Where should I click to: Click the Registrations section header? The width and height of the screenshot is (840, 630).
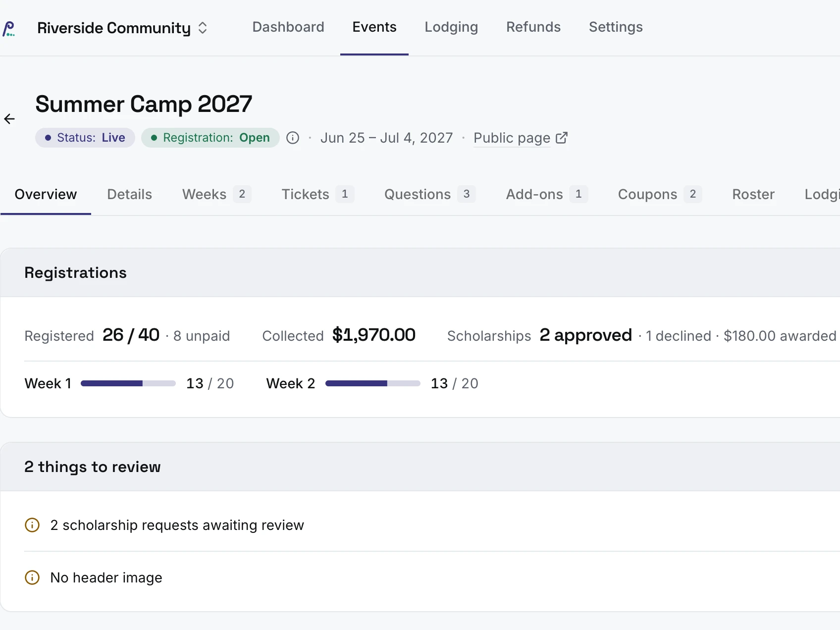coord(75,272)
